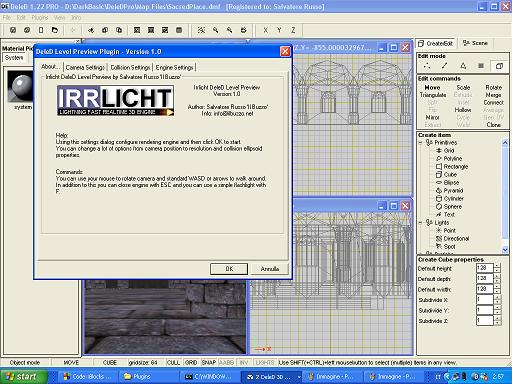
Task: Open the Windows start button
Action: [x=24, y=377]
